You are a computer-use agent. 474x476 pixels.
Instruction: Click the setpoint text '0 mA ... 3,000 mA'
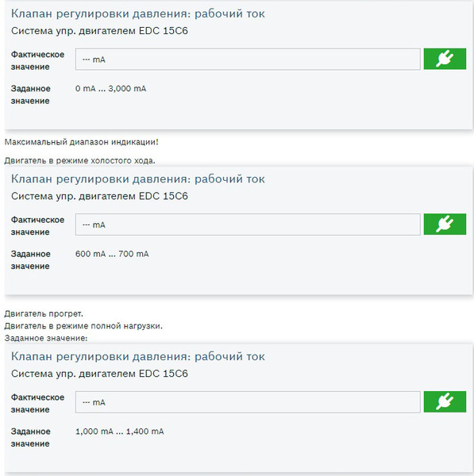coord(110,89)
